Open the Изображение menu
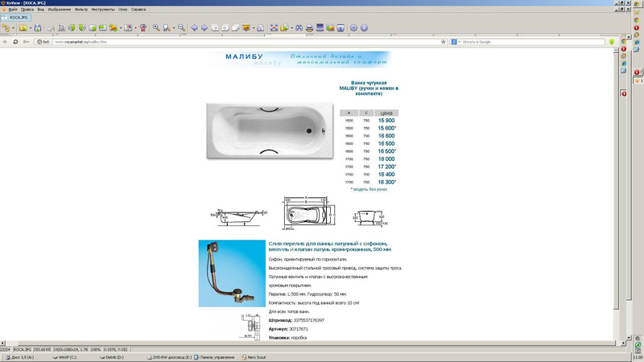The height and width of the screenshot is (362, 644). 59,10
